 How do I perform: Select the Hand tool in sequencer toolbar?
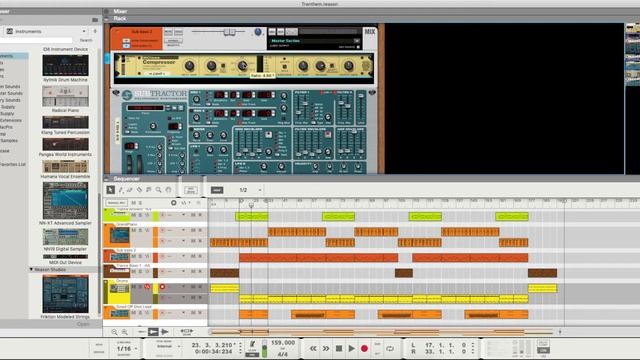point(168,190)
